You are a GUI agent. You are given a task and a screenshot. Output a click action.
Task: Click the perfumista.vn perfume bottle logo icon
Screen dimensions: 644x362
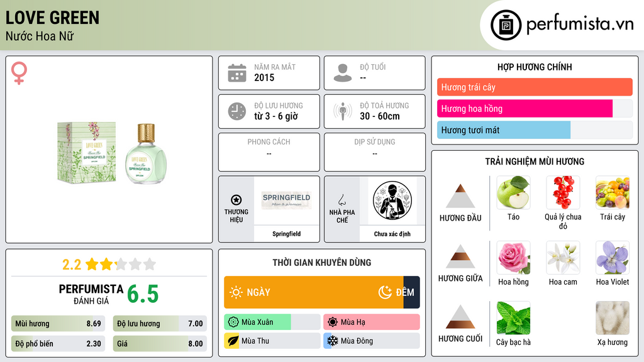pyautogui.click(x=506, y=25)
